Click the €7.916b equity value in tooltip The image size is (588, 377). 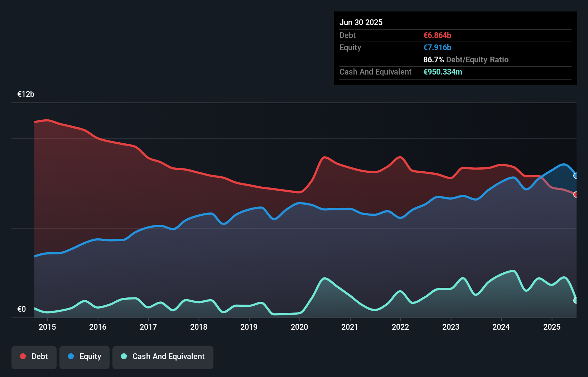437,47
